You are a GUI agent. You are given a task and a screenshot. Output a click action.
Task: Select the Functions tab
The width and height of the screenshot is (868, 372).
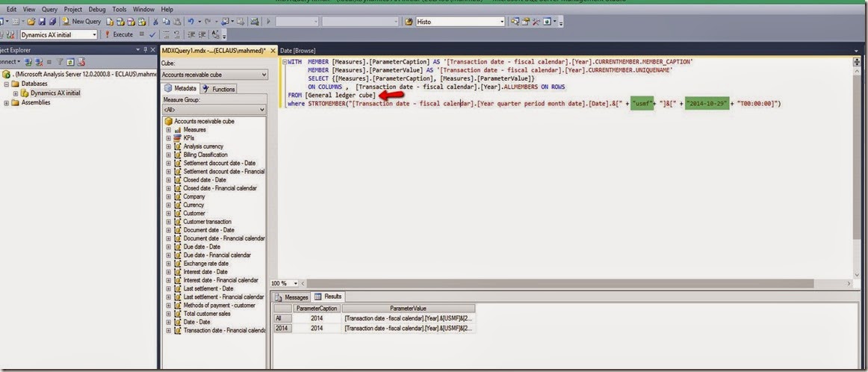click(x=219, y=89)
